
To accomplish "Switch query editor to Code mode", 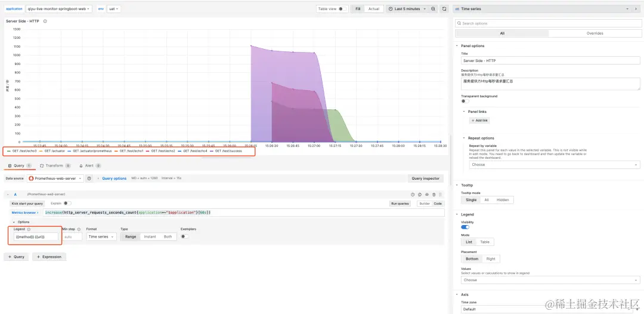I will [x=438, y=204].
